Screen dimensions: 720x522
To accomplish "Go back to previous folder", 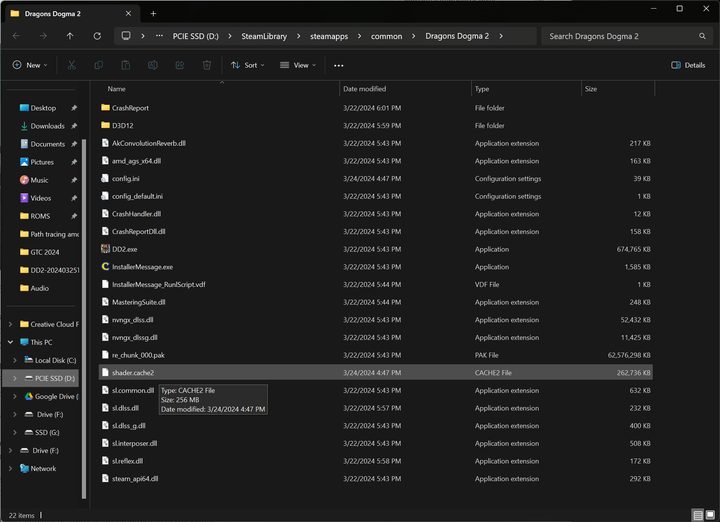I will pyautogui.click(x=16, y=36).
